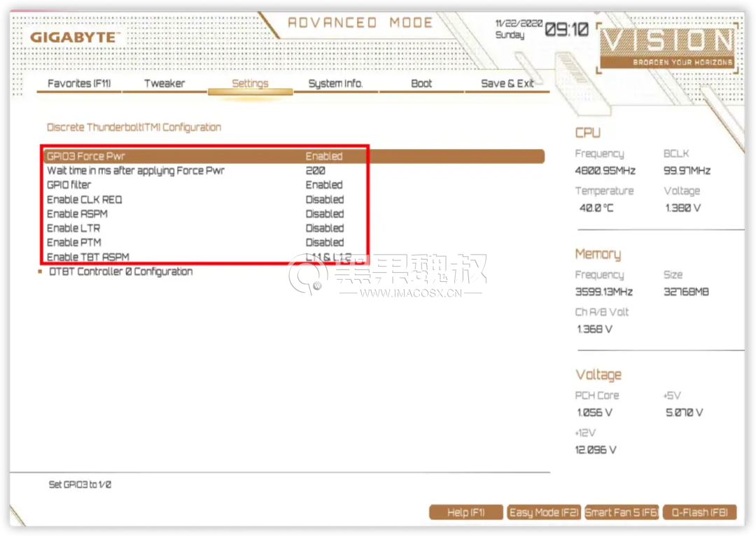The width and height of the screenshot is (756, 536).
Task: Click the VISION brand logo
Action: [668, 47]
